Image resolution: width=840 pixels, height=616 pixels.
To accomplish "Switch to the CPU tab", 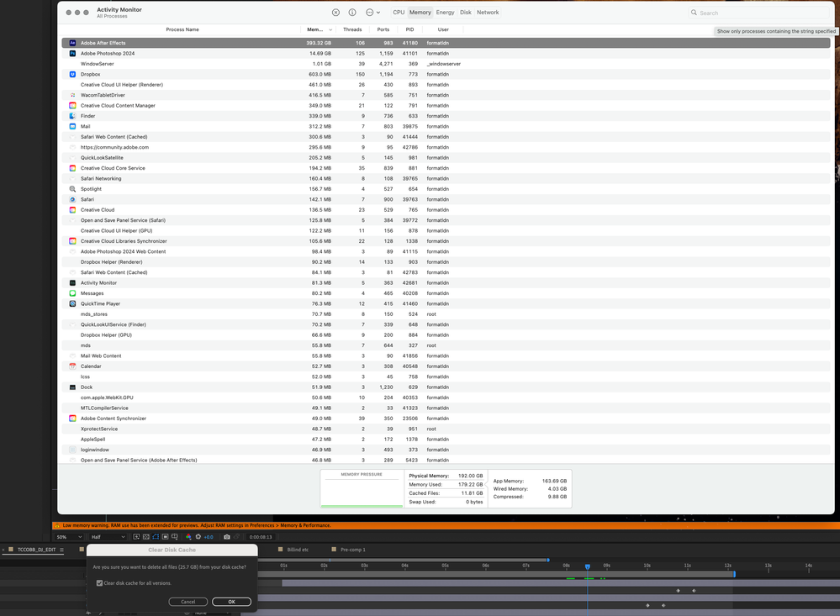I will pyautogui.click(x=399, y=13).
